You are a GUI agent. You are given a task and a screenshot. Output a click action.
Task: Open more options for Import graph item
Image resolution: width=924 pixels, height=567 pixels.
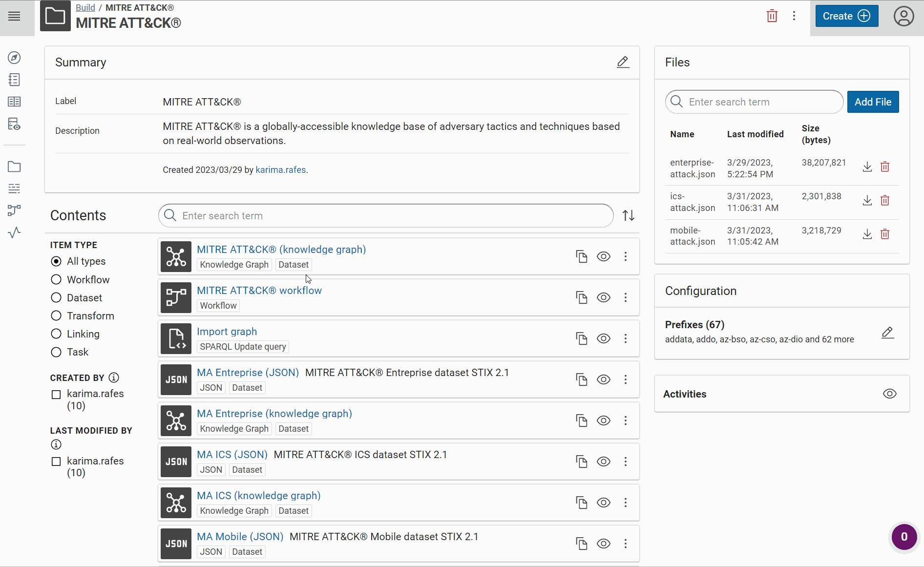tap(625, 338)
